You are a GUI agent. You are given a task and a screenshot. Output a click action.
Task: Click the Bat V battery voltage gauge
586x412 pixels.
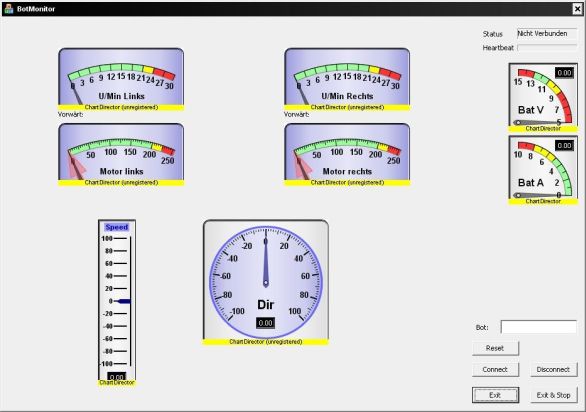(x=543, y=97)
